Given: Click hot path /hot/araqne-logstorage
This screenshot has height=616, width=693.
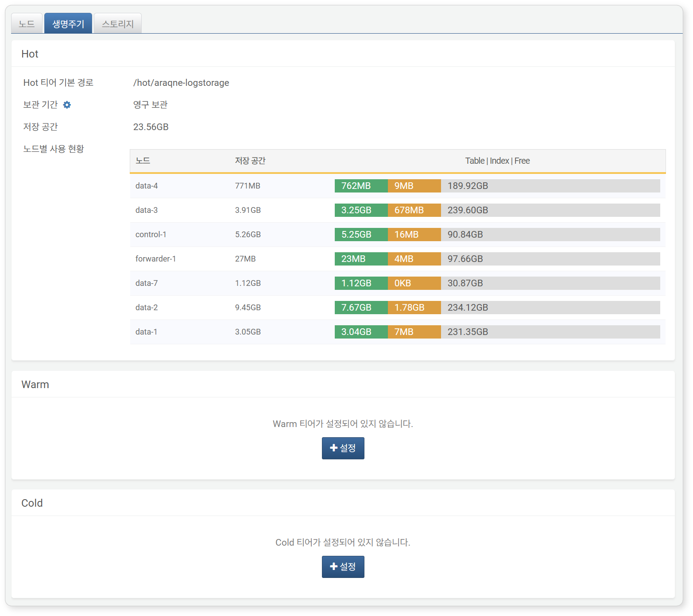Looking at the screenshot, I should (x=181, y=83).
